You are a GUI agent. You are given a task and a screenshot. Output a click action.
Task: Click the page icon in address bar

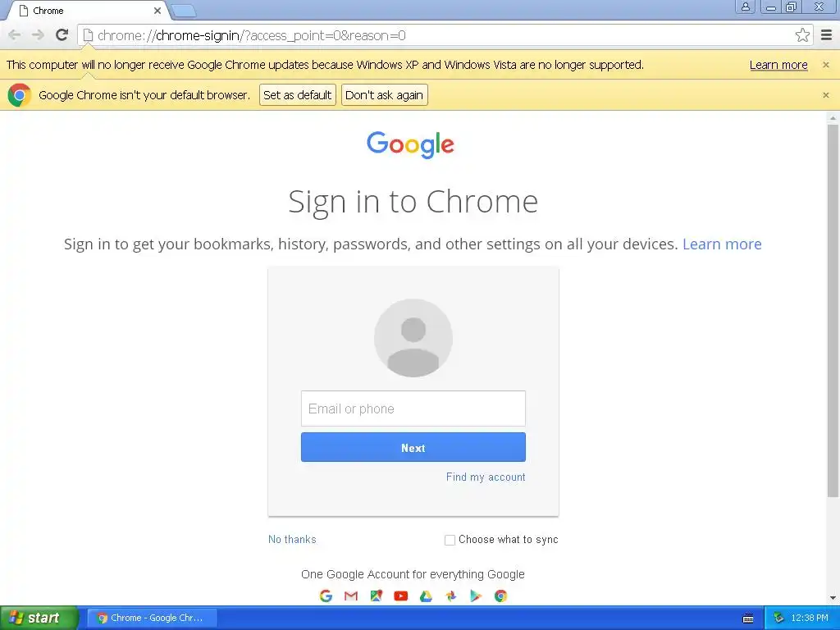tap(88, 35)
